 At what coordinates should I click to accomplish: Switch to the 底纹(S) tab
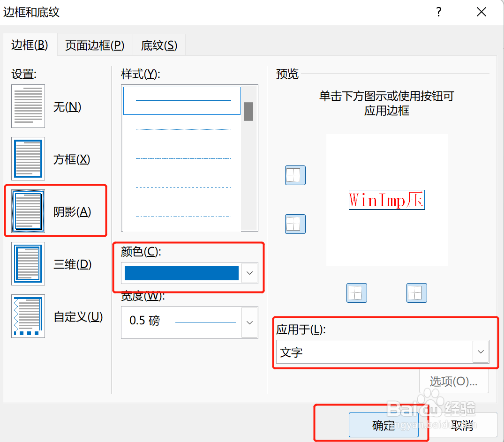[x=159, y=45]
